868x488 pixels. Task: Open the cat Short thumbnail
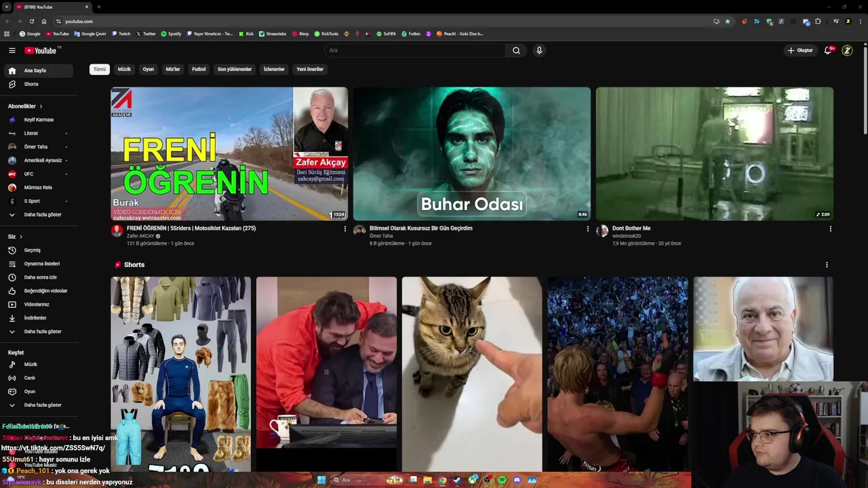click(472, 373)
